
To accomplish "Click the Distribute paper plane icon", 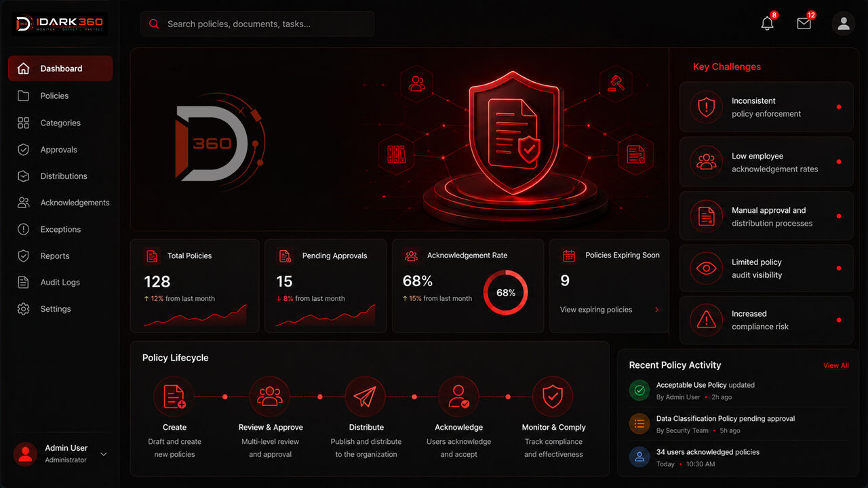I will click(366, 396).
